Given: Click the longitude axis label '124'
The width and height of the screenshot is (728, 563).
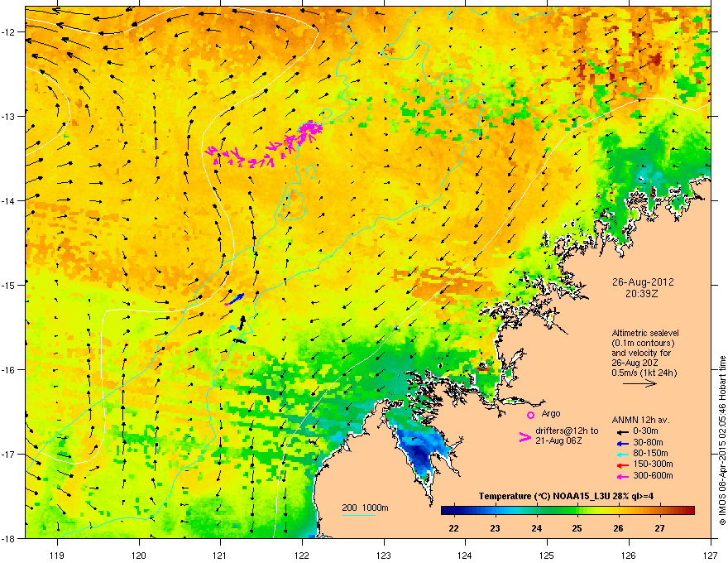Looking at the screenshot, I should pyautogui.click(x=466, y=555).
